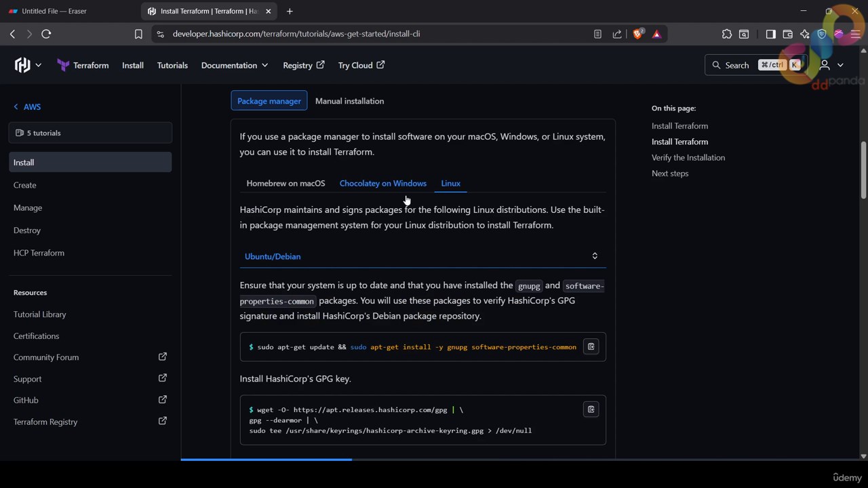
Task: Open Install in top navigation
Action: [x=133, y=65]
